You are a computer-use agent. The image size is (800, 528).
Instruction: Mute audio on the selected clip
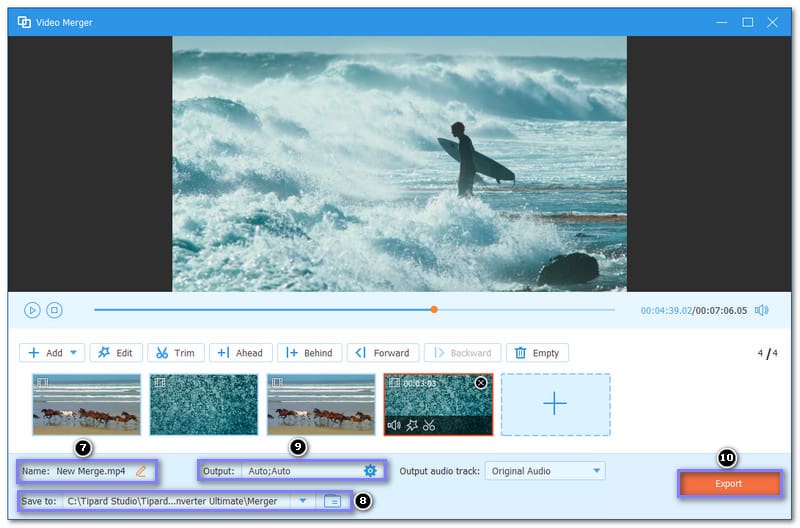[x=394, y=425]
